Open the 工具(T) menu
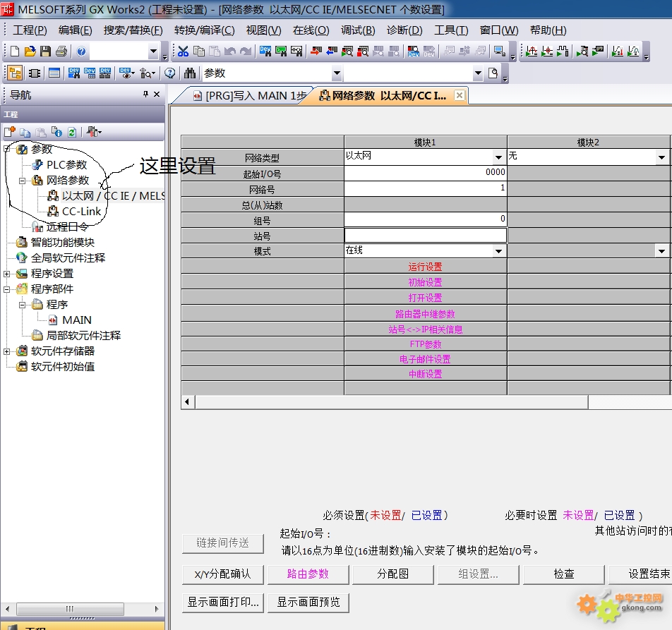Viewport: 672px width, 630px height. coord(451,30)
